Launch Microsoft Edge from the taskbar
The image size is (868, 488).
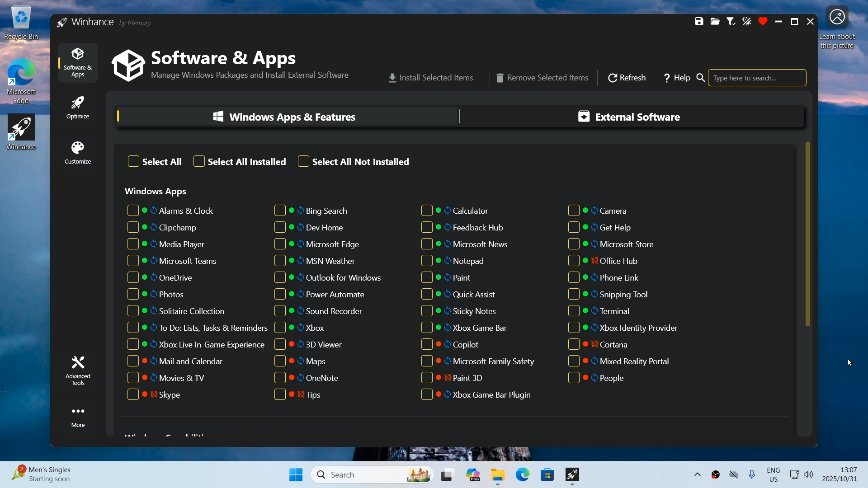(x=522, y=475)
